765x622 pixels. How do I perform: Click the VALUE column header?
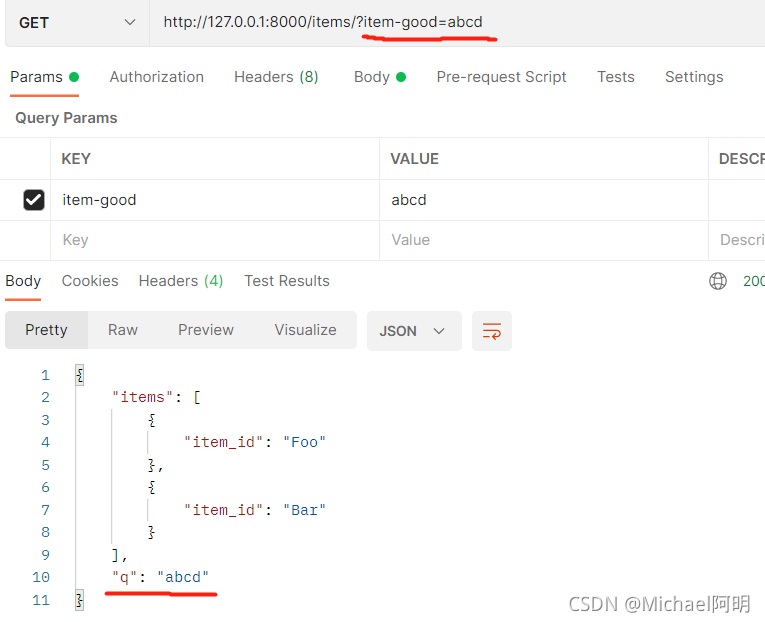[x=415, y=159]
